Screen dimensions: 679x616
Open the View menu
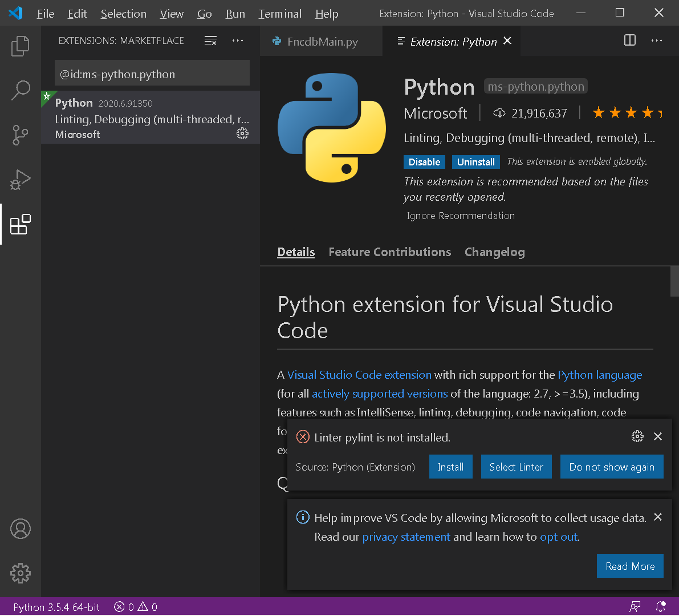pyautogui.click(x=172, y=14)
